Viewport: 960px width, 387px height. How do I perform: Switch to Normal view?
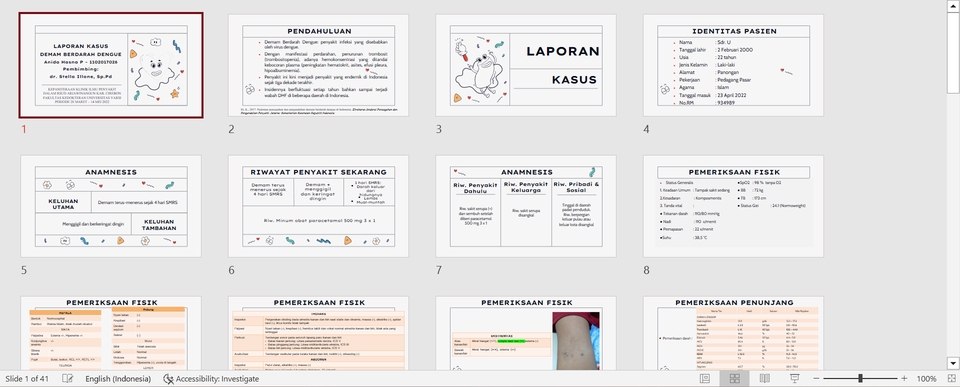tap(705, 379)
